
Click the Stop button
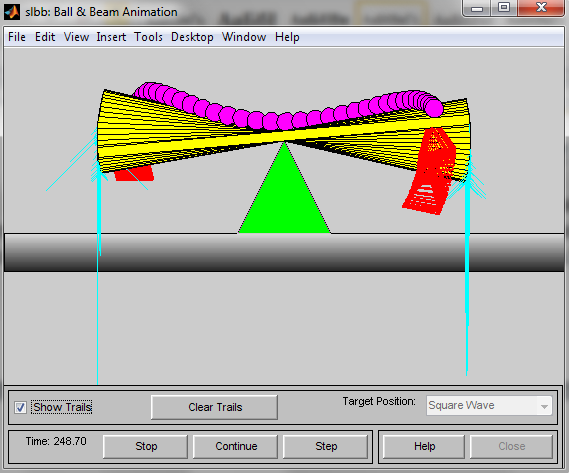pos(146,446)
